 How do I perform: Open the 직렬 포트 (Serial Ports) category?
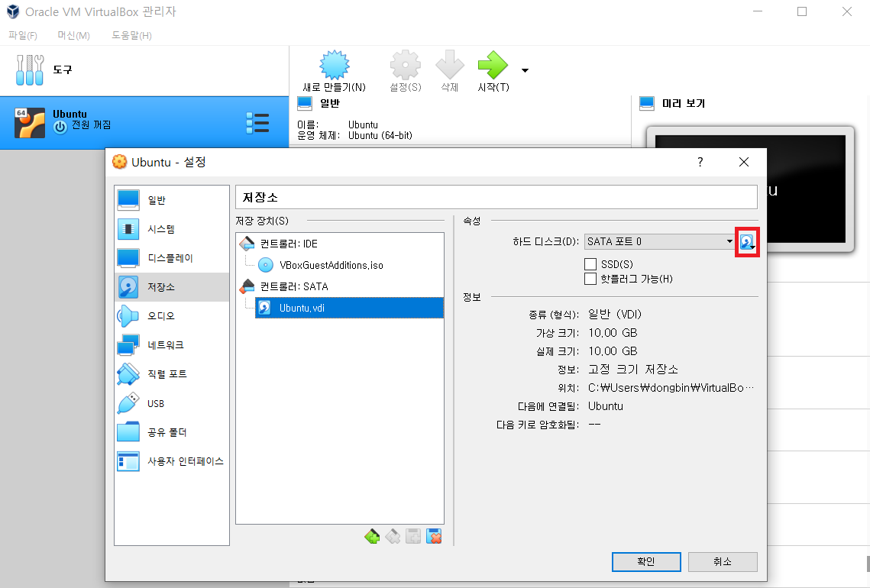[x=172, y=374]
